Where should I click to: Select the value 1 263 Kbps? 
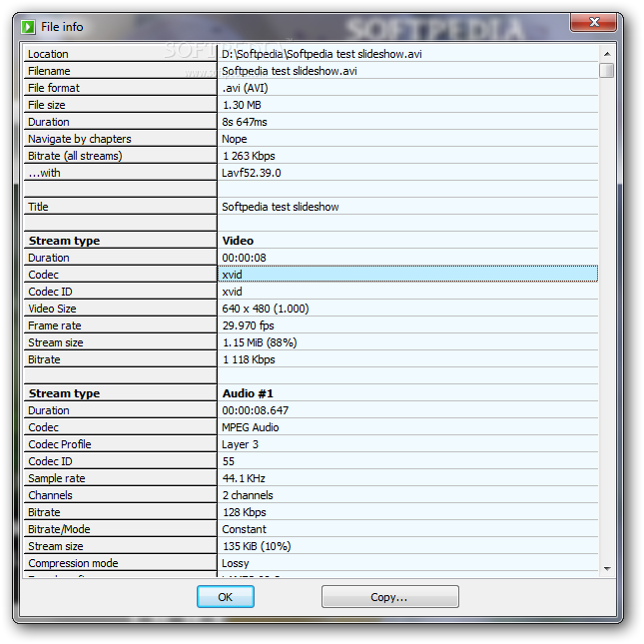pos(249,156)
